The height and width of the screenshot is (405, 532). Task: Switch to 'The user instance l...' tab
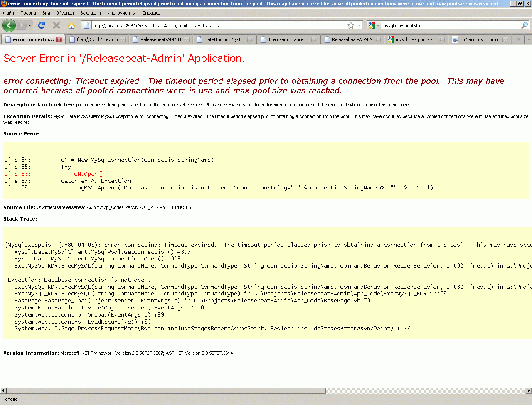click(288, 39)
